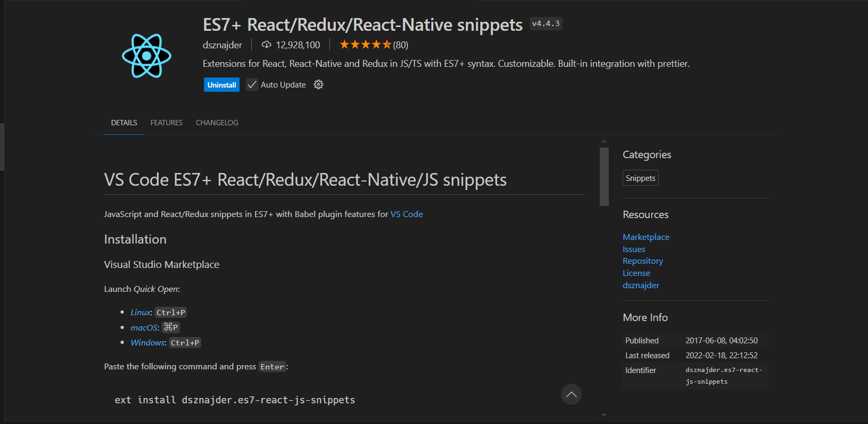Open the Repository resource link
This screenshot has height=424, width=868.
click(x=643, y=261)
